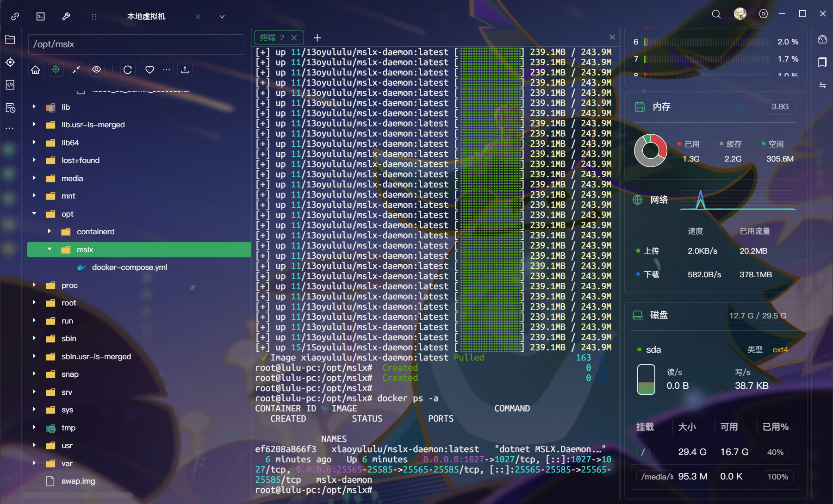Click the heart favorites icon
The height and width of the screenshot is (504, 833).
(x=149, y=70)
